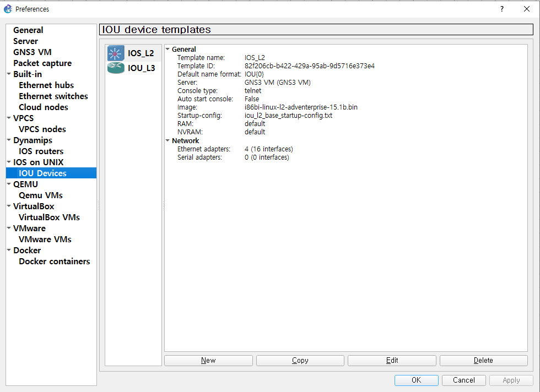This screenshot has width=540, height=392.
Task: Open VPCS nodes settings
Action: tap(42, 129)
